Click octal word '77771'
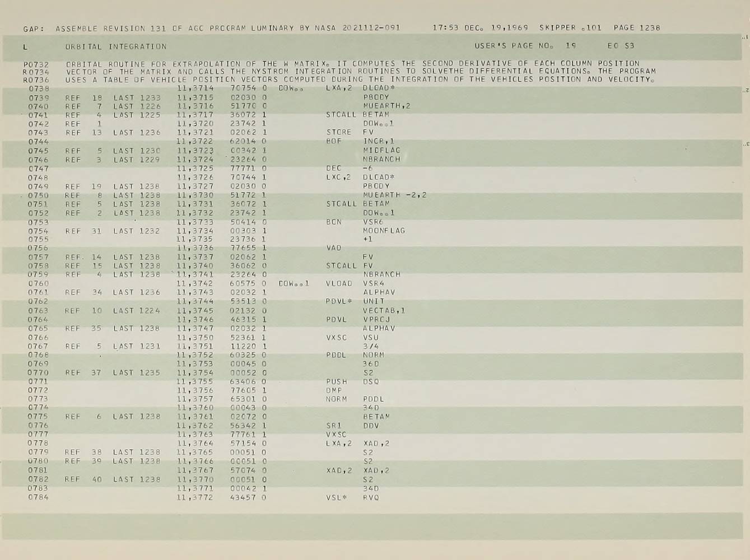 [x=243, y=168]
